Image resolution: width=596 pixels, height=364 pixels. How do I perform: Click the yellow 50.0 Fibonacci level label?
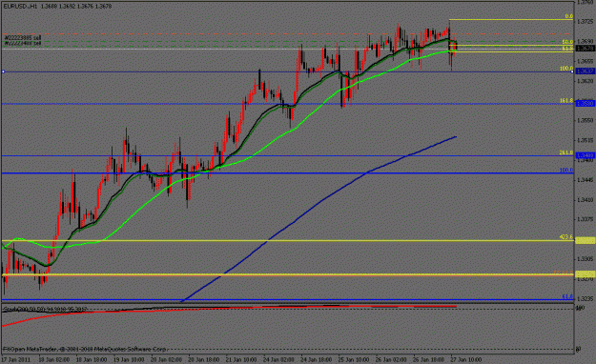[567, 42]
